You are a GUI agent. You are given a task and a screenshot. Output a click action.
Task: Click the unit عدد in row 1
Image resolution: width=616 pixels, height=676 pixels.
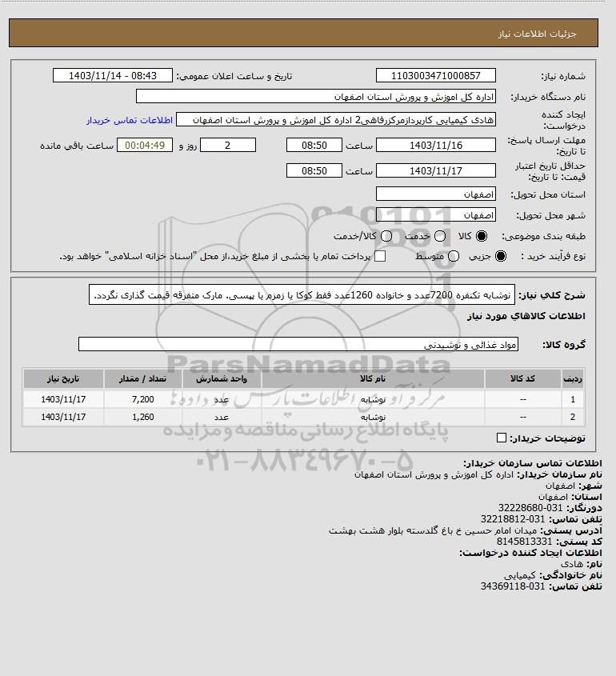222,400
